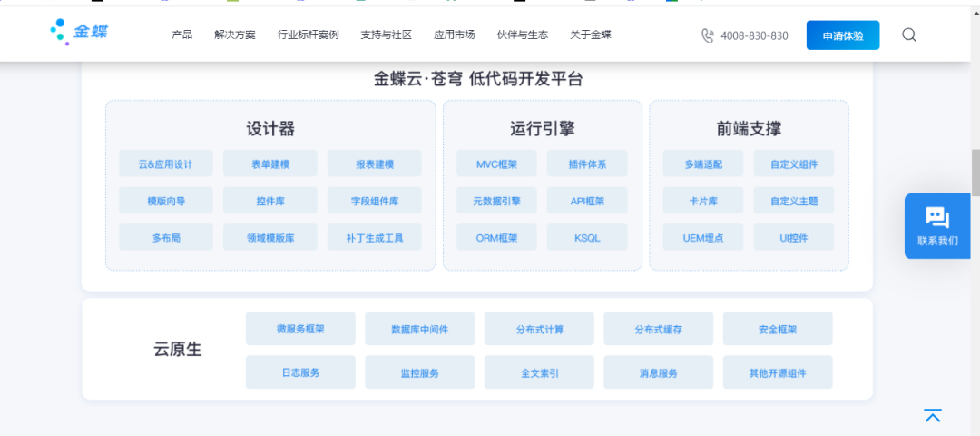Select the 分布式计算 tile
Viewport: 980px width, 436px height.
click(x=539, y=329)
